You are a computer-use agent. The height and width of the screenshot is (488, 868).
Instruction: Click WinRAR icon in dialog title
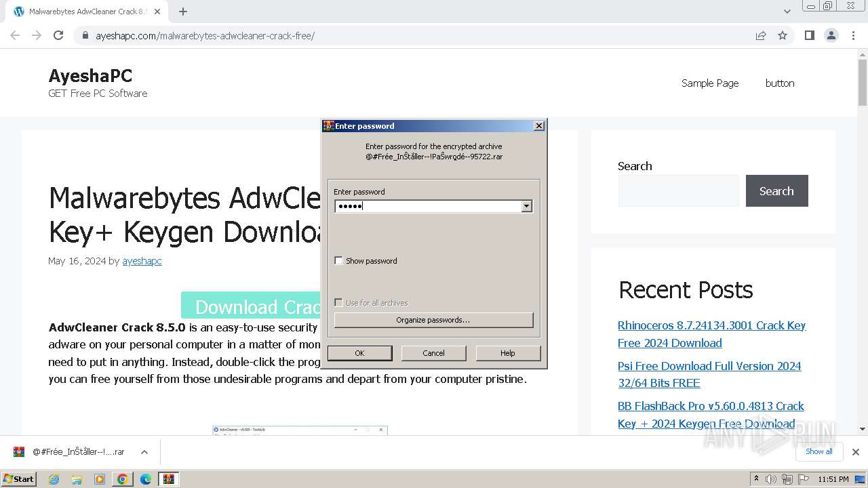point(328,126)
